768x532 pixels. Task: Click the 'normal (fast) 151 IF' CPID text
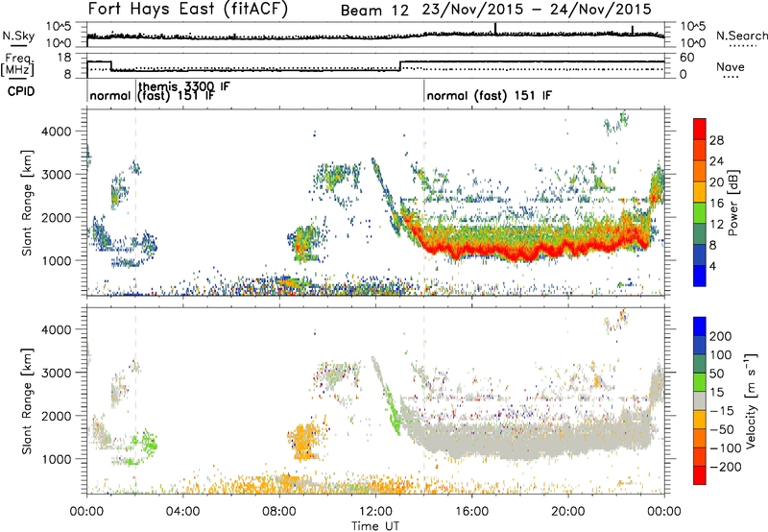coord(489,95)
